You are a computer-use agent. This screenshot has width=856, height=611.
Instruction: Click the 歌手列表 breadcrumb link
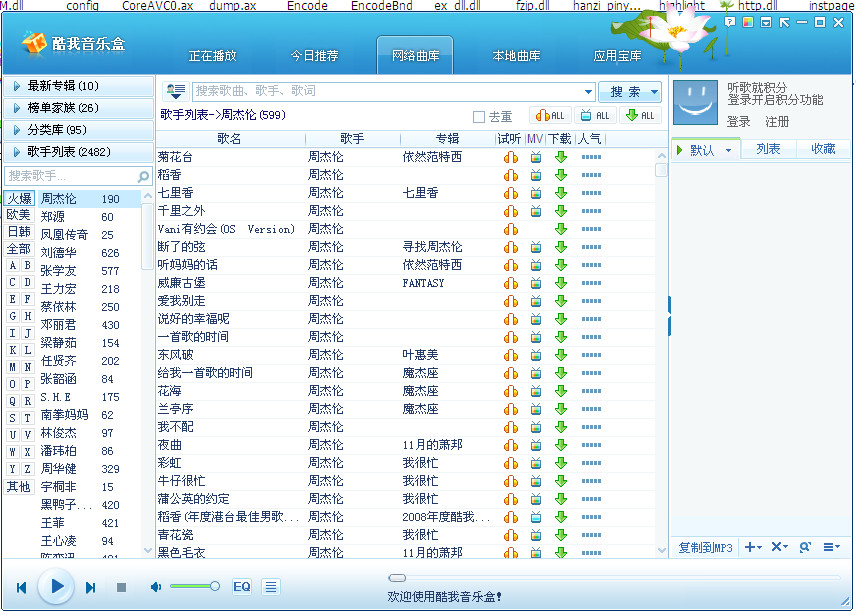[x=185, y=115]
